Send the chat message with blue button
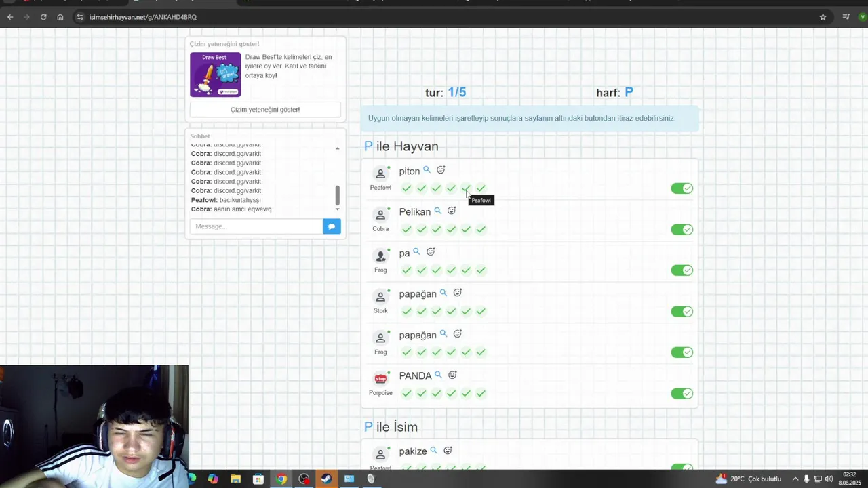Image resolution: width=868 pixels, height=488 pixels. [x=332, y=226]
